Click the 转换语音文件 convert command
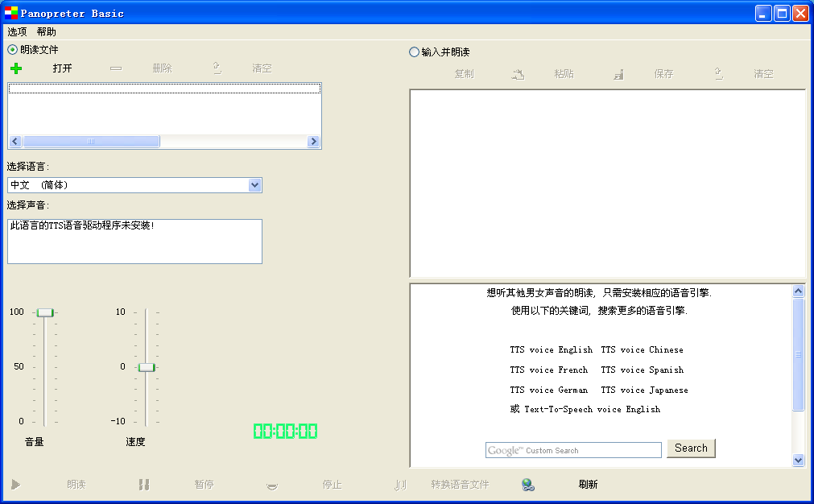 (461, 484)
